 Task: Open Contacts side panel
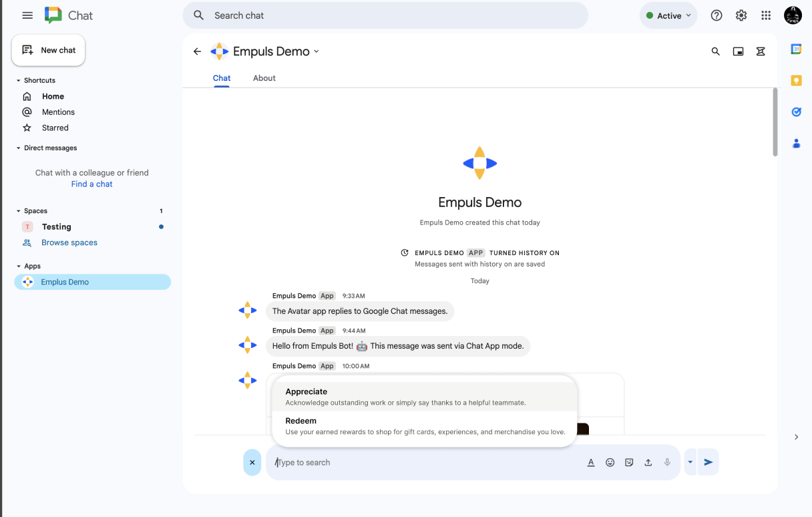click(796, 143)
